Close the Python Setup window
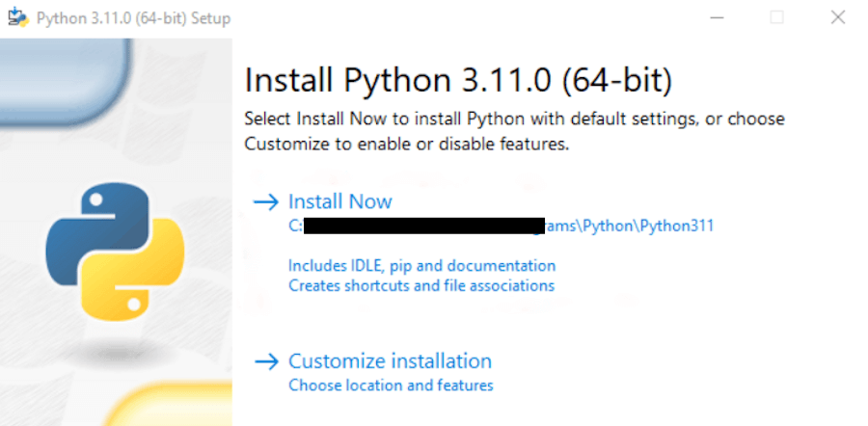 tap(838, 18)
